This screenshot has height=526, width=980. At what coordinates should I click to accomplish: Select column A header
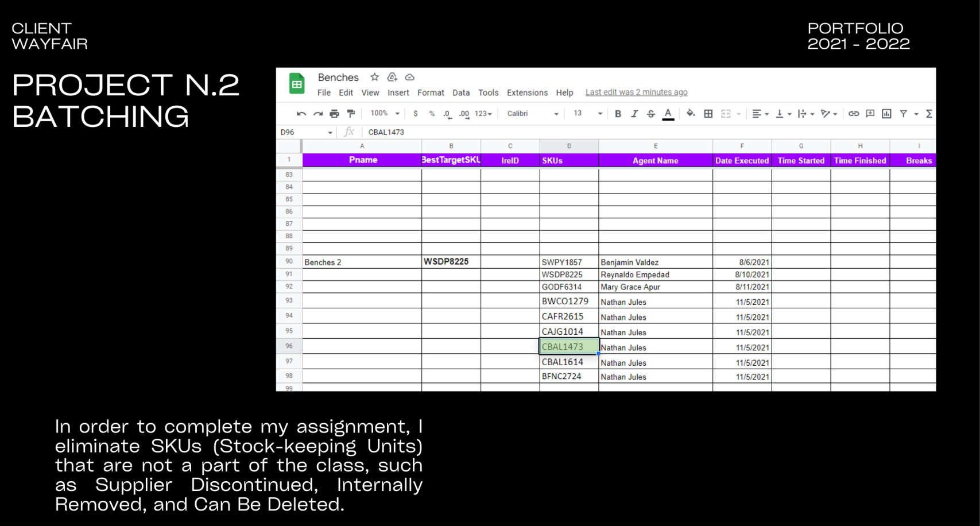point(362,146)
